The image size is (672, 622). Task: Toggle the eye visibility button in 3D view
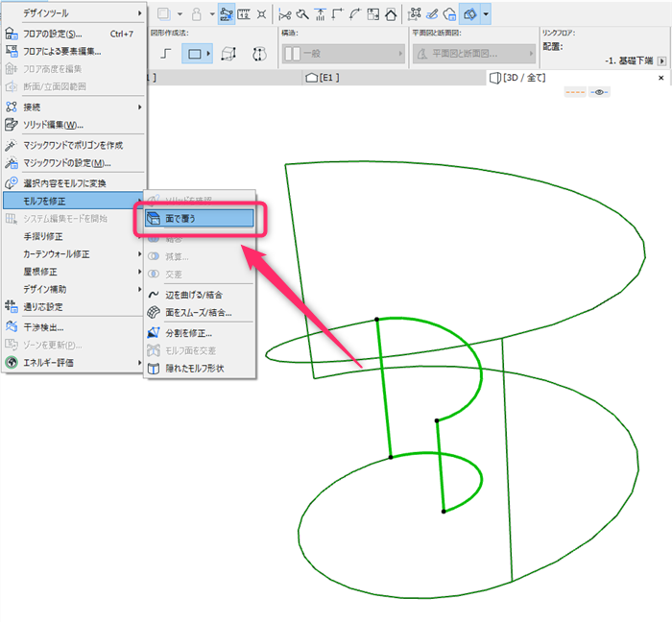(599, 92)
